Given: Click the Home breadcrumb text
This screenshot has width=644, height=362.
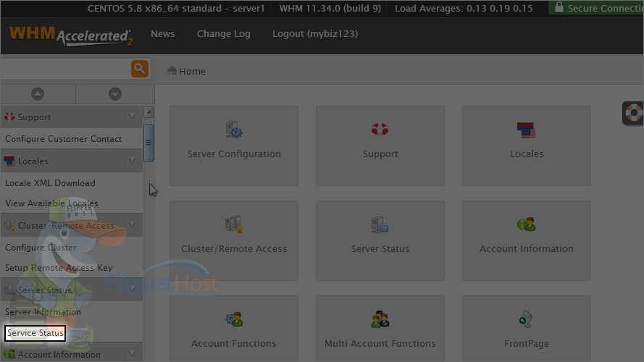Looking at the screenshot, I should [x=192, y=72].
